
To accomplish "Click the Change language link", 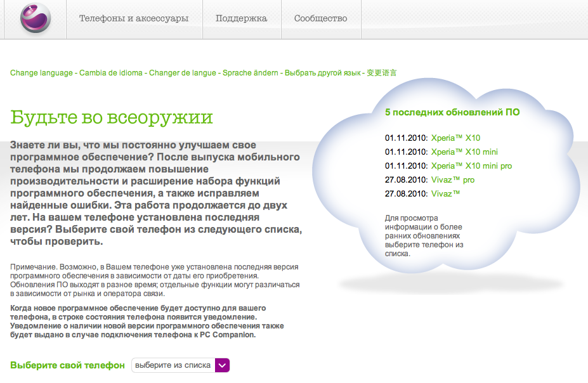I will coord(41,73).
